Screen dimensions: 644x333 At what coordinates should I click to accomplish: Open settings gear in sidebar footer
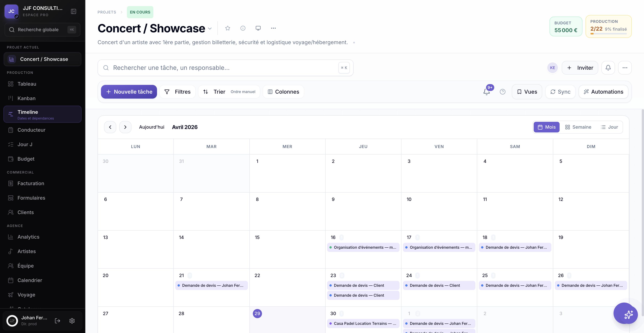[x=72, y=321]
